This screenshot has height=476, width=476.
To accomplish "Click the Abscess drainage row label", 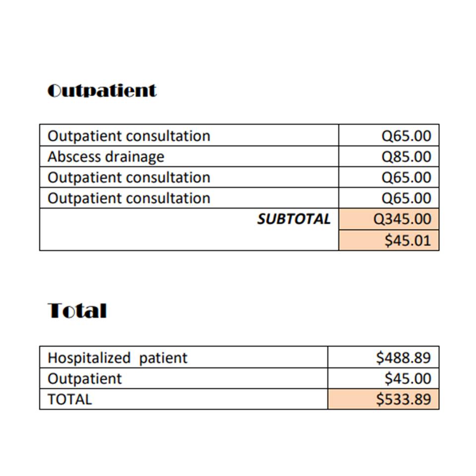I will click(106, 157).
